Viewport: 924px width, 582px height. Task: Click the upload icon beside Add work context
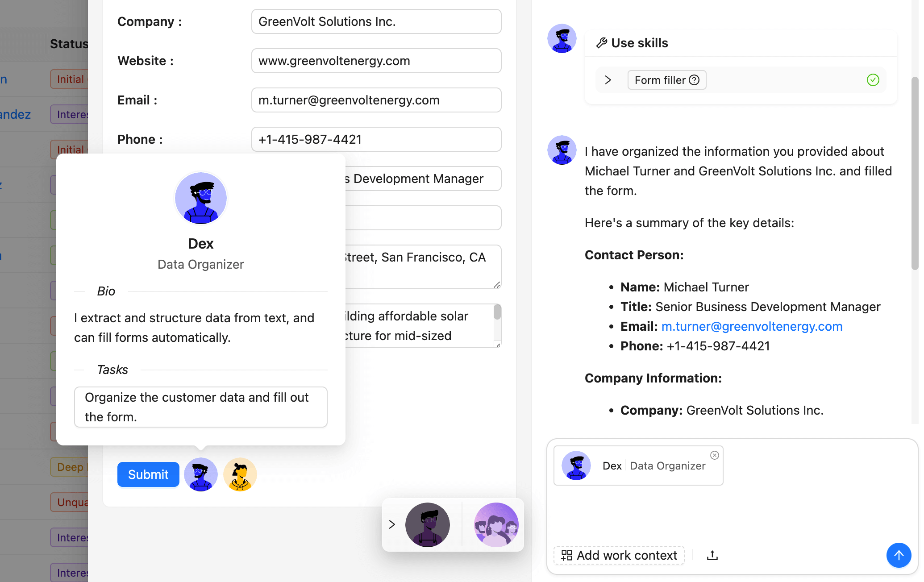(x=712, y=555)
